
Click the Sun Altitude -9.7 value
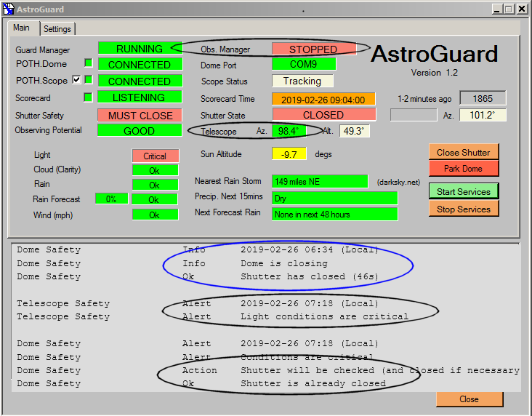(x=289, y=154)
